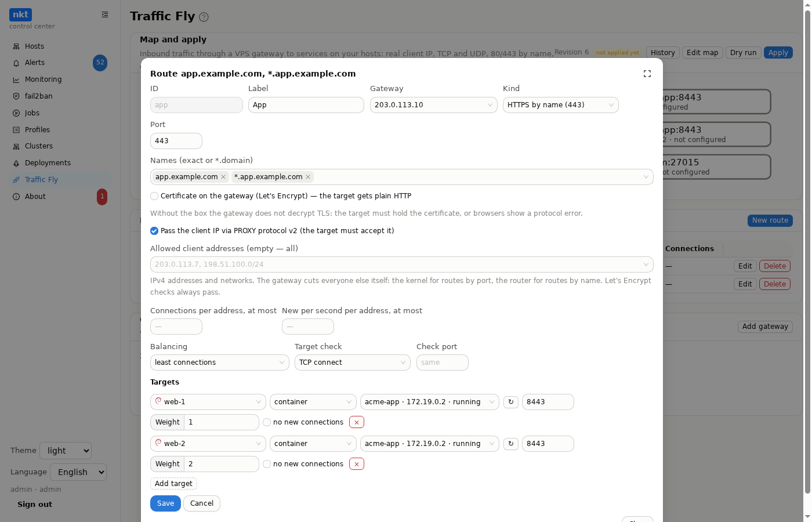Click the Traffic Fly sidebar icon
This screenshot has height=522, width=812.
(x=16, y=180)
